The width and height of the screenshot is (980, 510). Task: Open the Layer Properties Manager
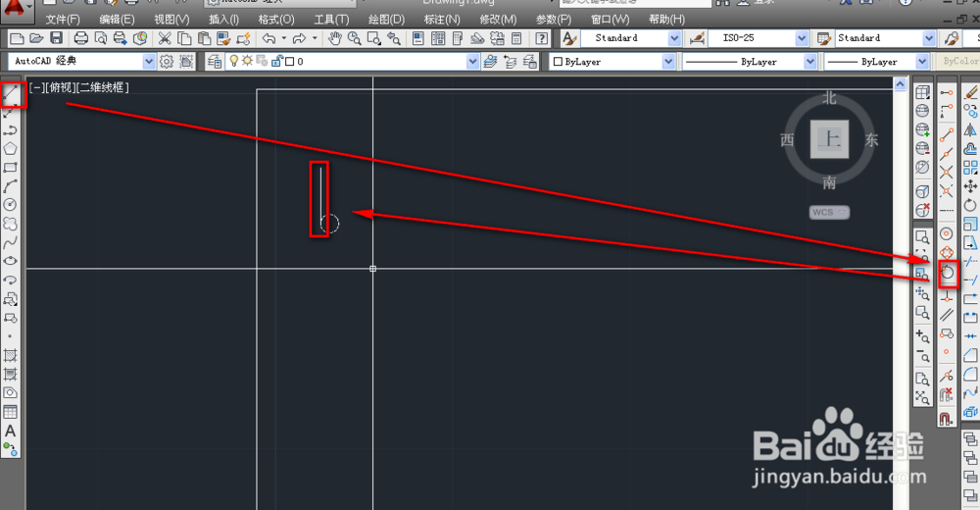click(x=215, y=62)
